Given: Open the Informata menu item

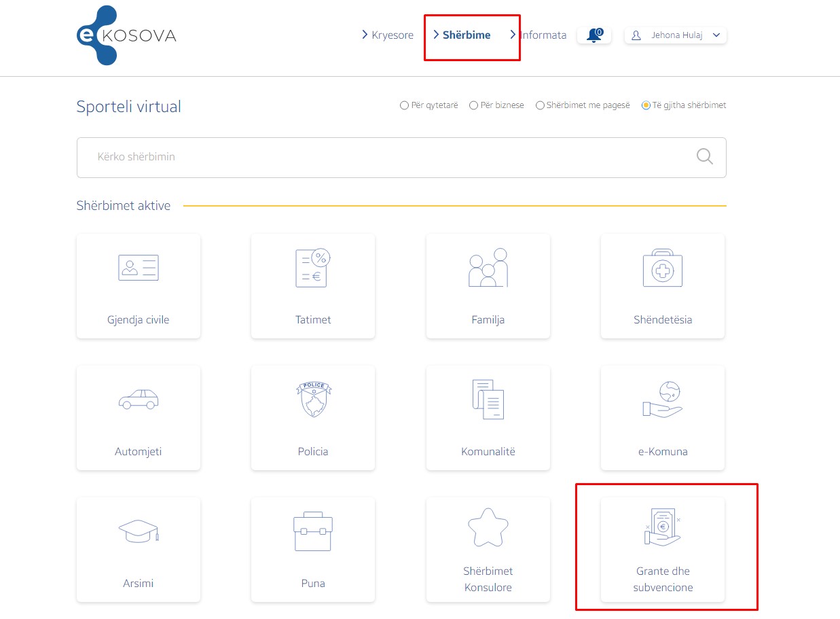Looking at the screenshot, I should (543, 35).
